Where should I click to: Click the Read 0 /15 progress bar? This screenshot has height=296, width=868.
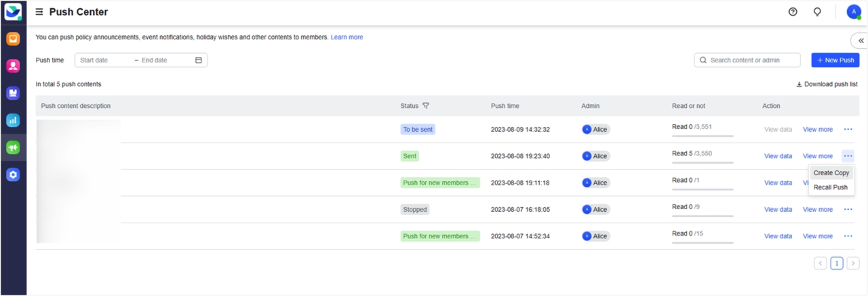coord(703,243)
